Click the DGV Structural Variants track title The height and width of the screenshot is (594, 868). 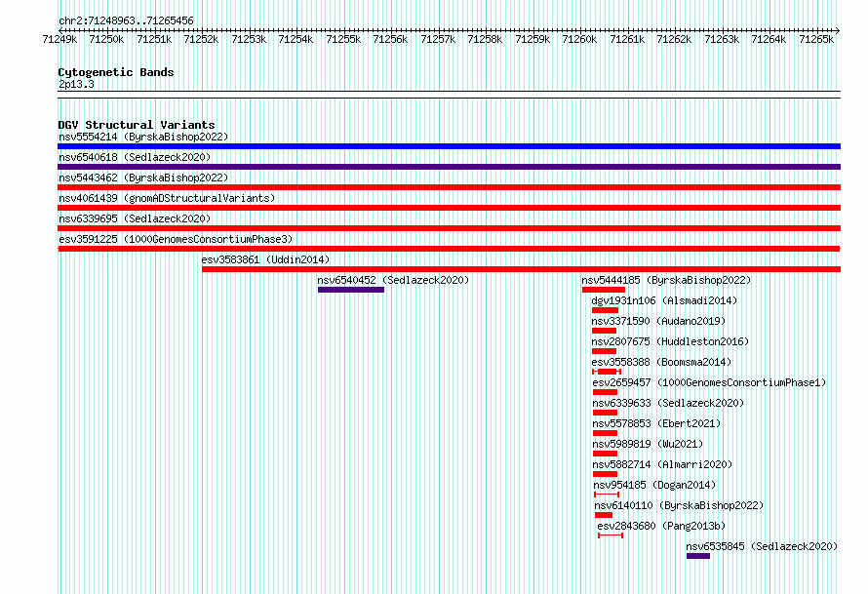(x=137, y=125)
